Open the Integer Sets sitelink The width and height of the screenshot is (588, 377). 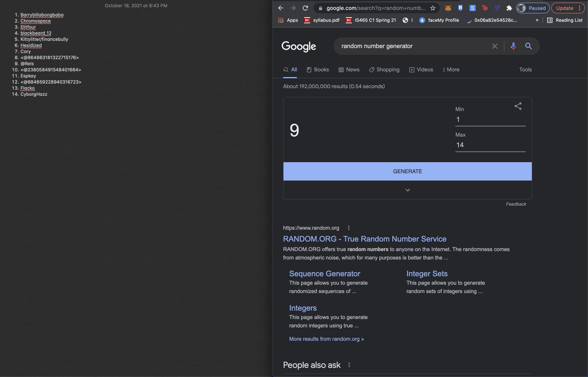[427, 274]
